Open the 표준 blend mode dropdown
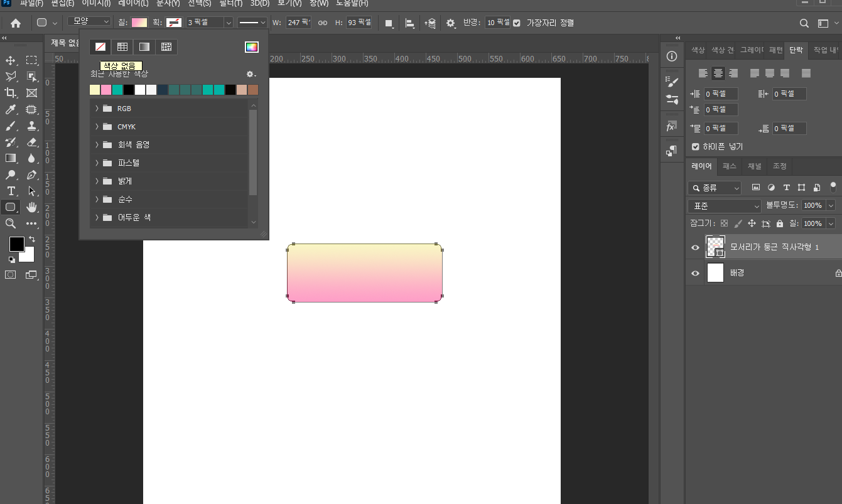This screenshot has width=842, height=504. point(724,206)
